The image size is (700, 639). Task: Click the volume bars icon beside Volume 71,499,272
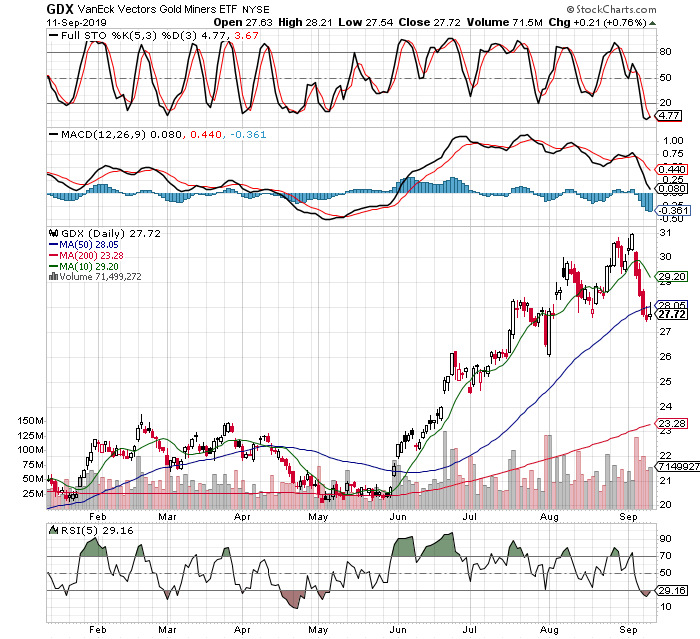[54, 276]
